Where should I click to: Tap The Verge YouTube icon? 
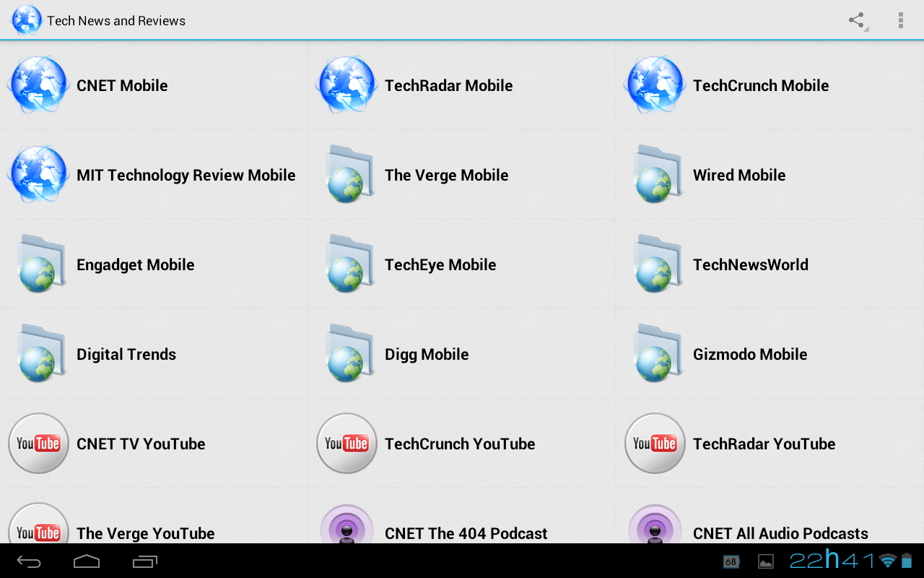[x=38, y=524]
